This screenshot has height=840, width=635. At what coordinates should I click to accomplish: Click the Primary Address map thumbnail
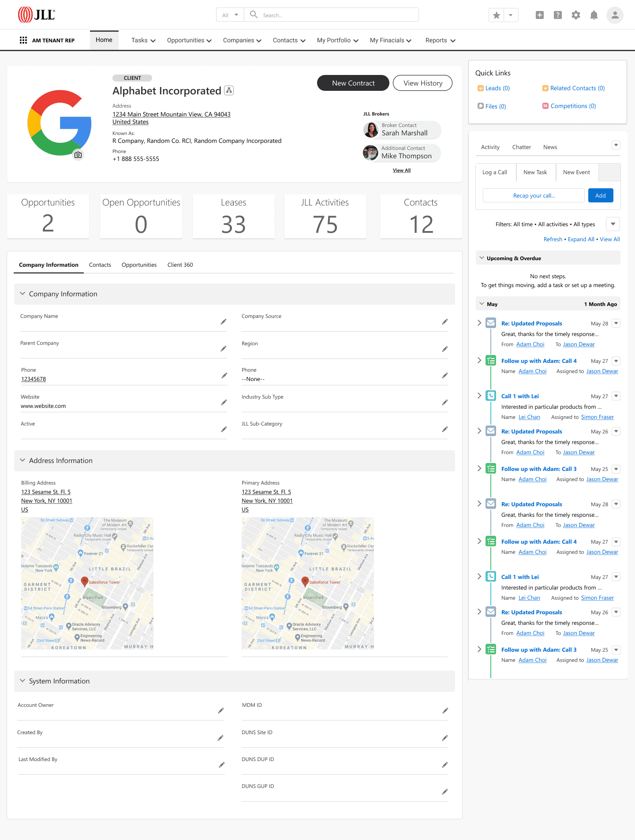[308, 583]
